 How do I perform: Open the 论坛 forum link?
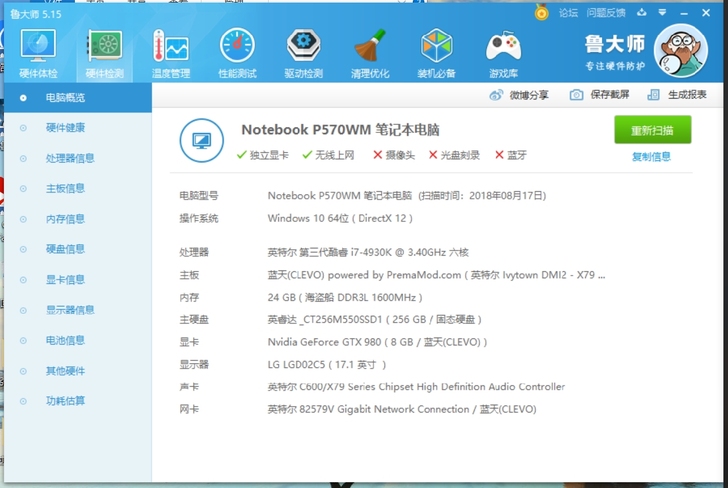[x=568, y=13]
